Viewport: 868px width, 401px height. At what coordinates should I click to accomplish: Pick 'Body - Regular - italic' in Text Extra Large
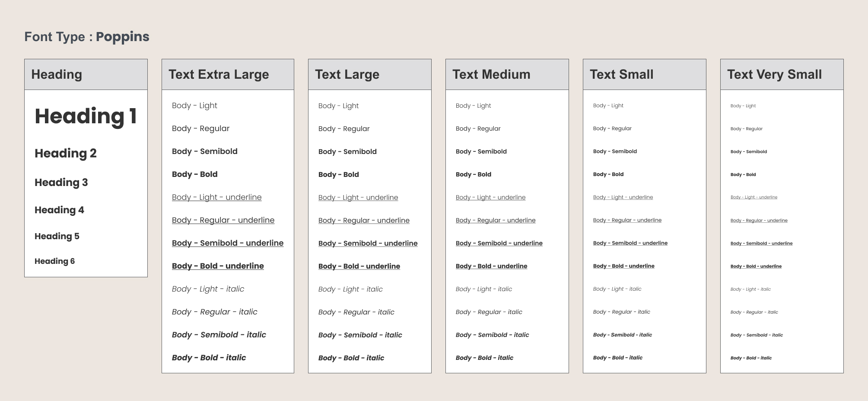click(215, 312)
